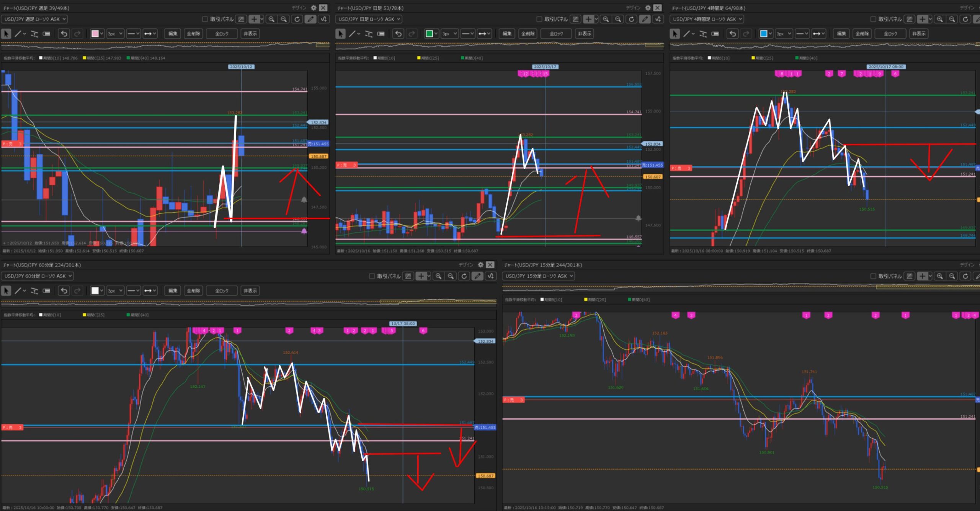Enable 取引パネル checkbox in weekly chart

coord(205,19)
